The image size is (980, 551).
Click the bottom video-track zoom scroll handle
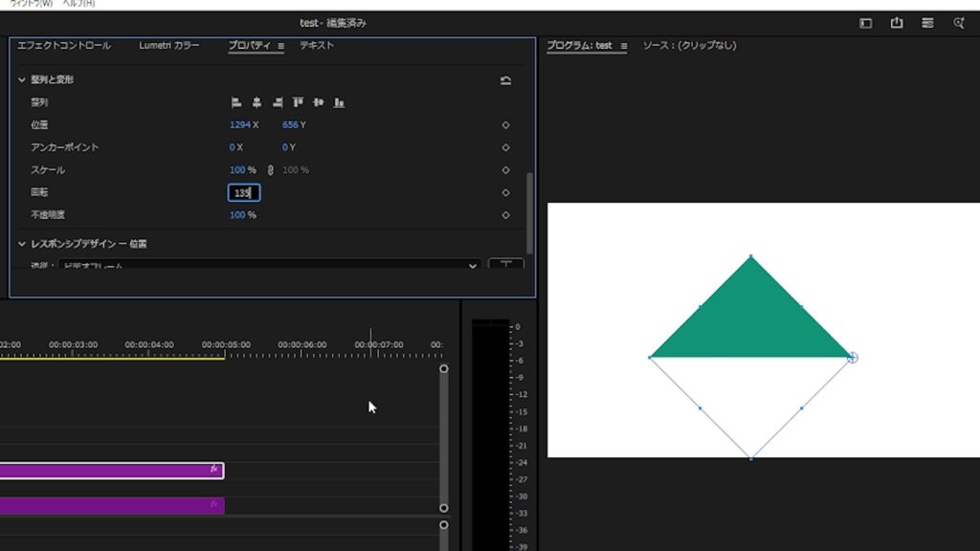[x=444, y=508]
